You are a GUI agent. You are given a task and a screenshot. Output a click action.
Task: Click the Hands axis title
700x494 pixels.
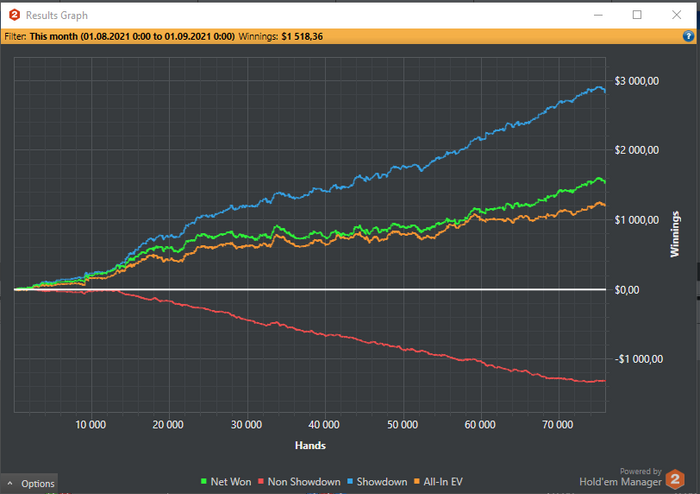pos(310,445)
